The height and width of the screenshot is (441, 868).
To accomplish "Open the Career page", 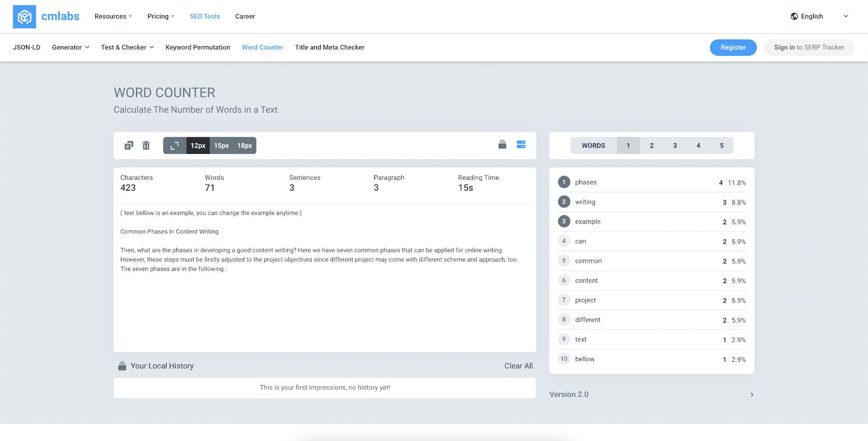I will click(245, 16).
